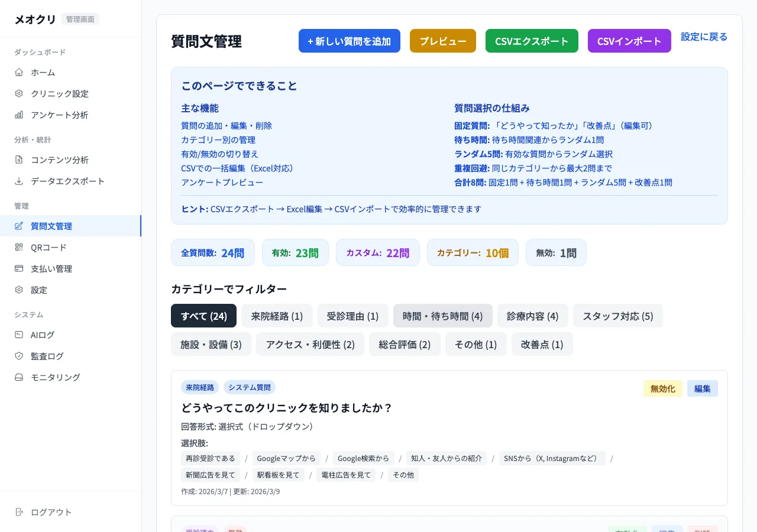Click the 知人・友人からの紹介 option chip

(447, 458)
